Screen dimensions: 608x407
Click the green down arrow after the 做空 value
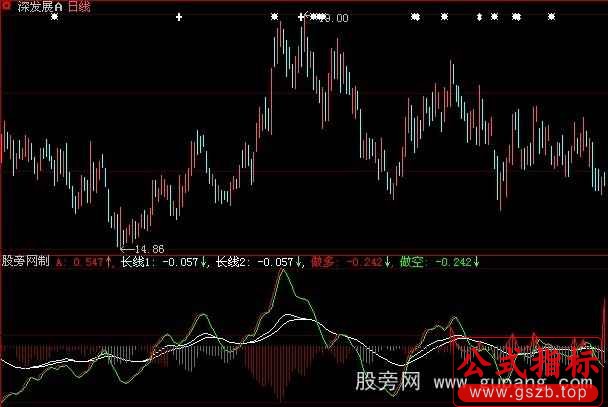pos(476,263)
